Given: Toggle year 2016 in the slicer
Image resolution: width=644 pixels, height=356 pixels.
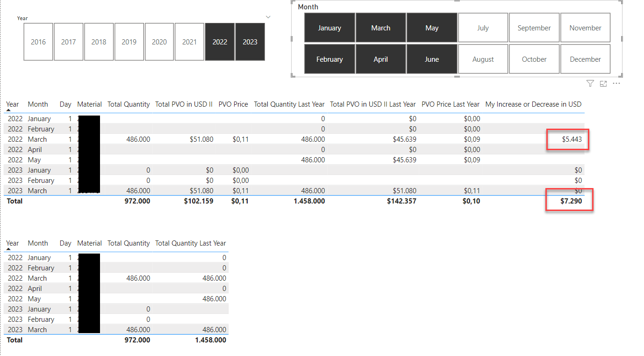Looking at the screenshot, I should point(38,42).
